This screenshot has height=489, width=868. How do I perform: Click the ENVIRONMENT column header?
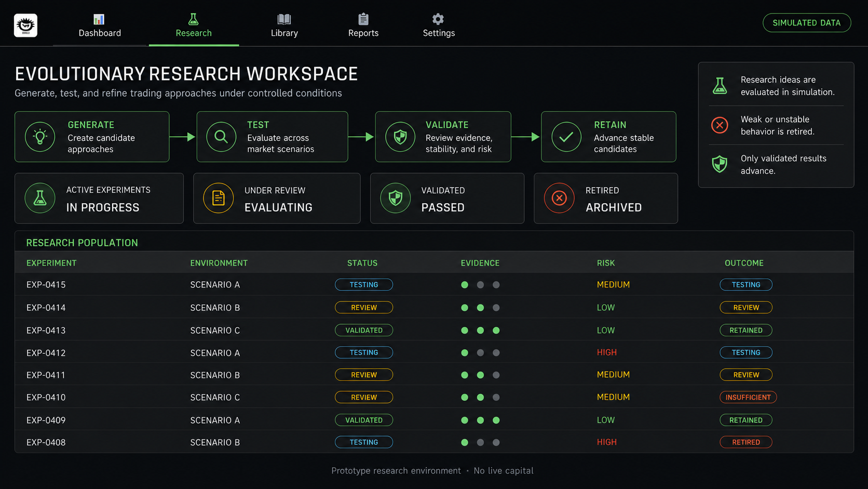point(219,263)
